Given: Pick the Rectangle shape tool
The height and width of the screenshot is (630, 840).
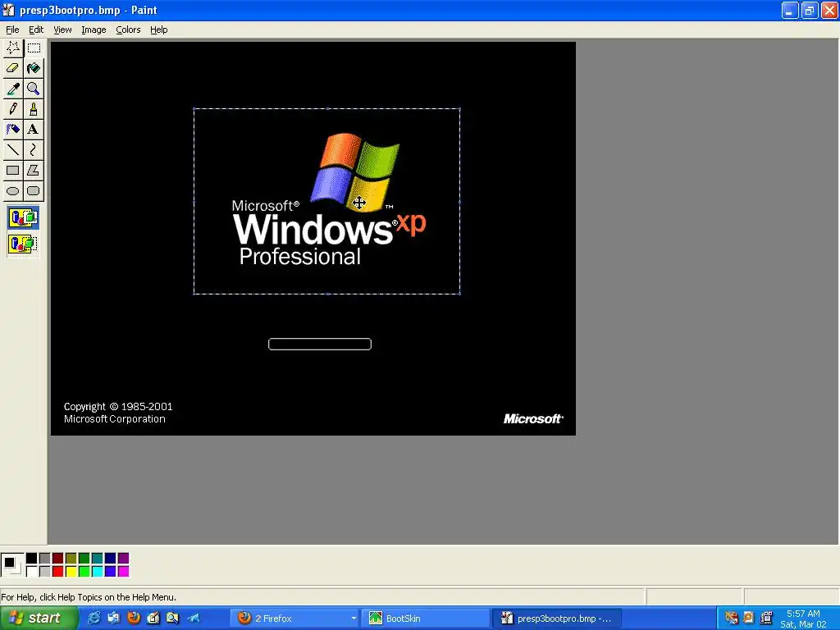Looking at the screenshot, I should click(13, 171).
